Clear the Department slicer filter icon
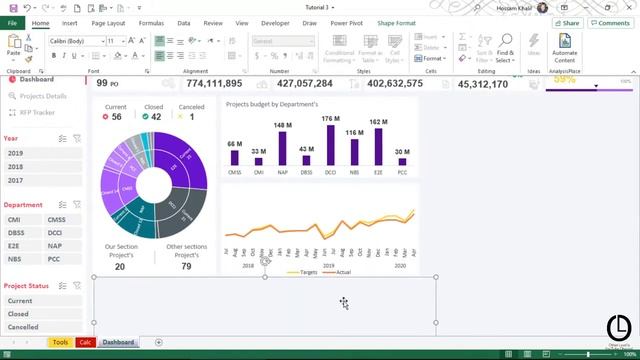640x360 pixels. [77, 204]
